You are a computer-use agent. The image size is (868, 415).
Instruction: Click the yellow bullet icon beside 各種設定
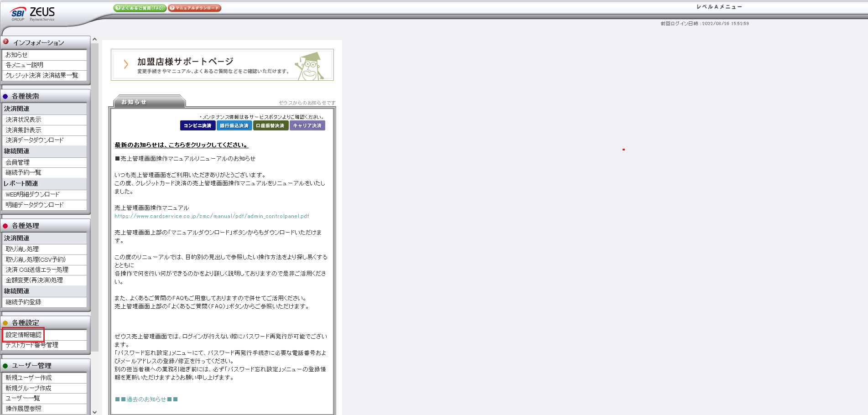tap(5, 323)
